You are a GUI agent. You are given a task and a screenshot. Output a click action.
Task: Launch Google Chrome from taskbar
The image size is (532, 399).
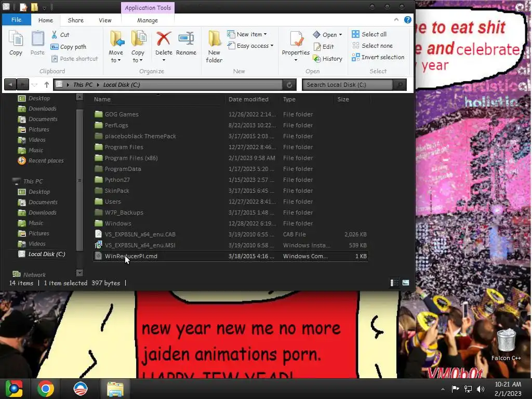[46, 389]
